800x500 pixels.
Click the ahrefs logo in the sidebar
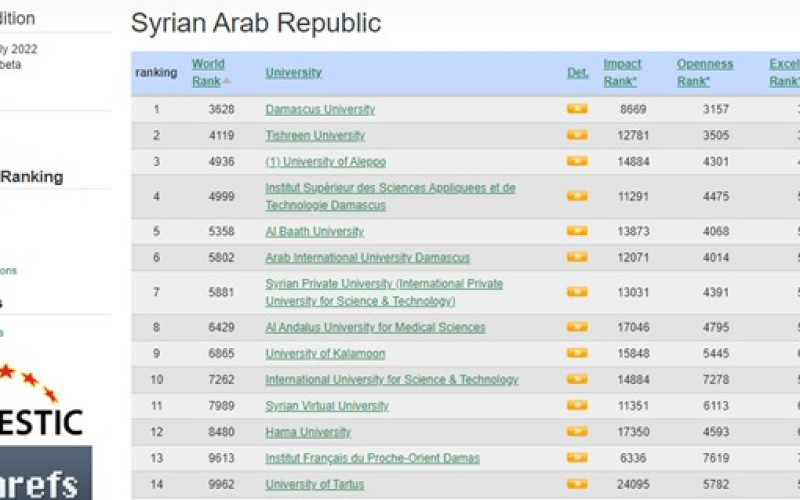45,474
